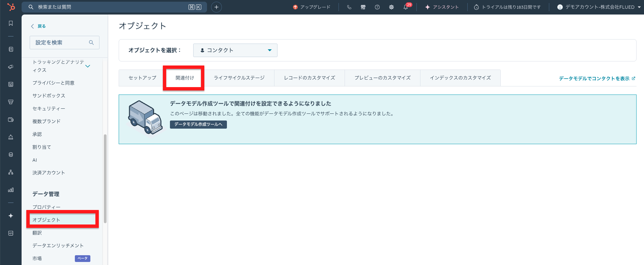Open the コンタクト object dropdown
The height and width of the screenshot is (265, 644).
(235, 50)
